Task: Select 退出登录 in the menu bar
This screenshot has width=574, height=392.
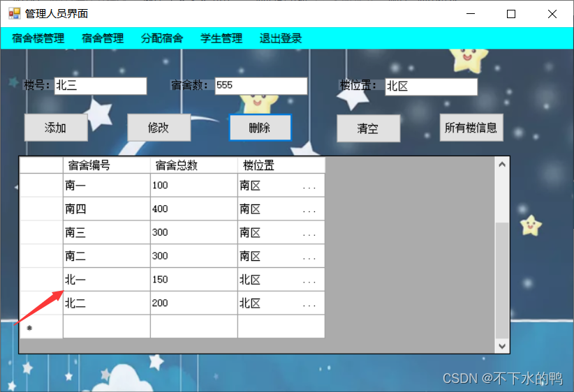Action: coord(281,38)
